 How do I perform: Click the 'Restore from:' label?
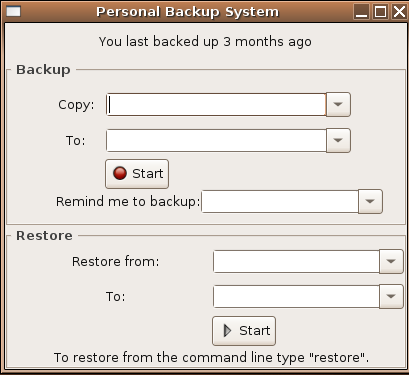(x=116, y=262)
